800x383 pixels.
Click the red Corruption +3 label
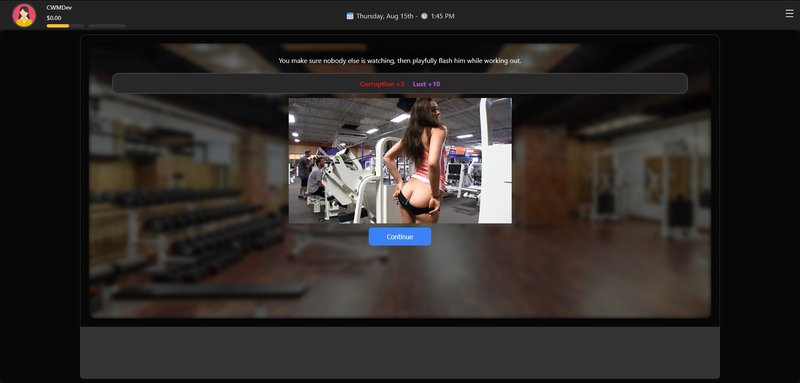[x=382, y=84]
